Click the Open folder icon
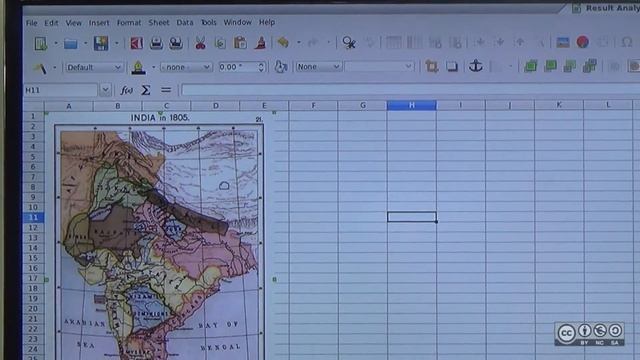Image resolution: width=640 pixels, height=360 pixels. 71,43
